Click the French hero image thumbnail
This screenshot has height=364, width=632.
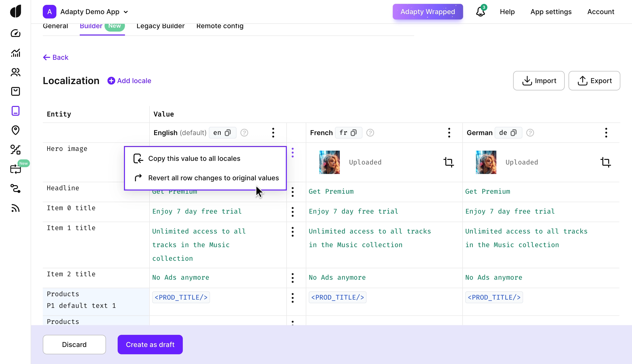click(329, 162)
